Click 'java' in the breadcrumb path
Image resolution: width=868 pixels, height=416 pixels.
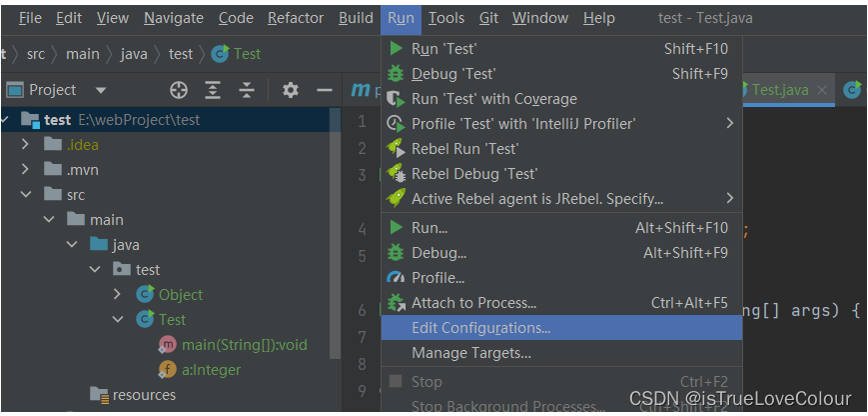(x=134, y=54)
